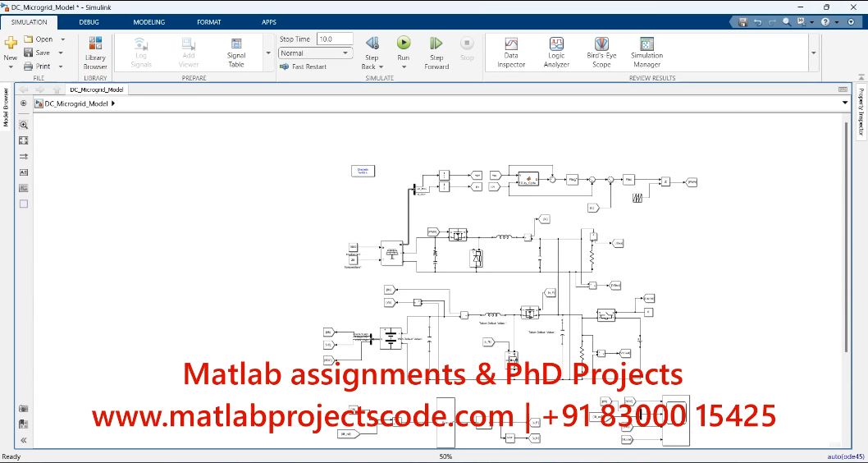This screenshot has width=868, height=463.
Task: Expand the New dropdown arrow
Action: [11, 66]
